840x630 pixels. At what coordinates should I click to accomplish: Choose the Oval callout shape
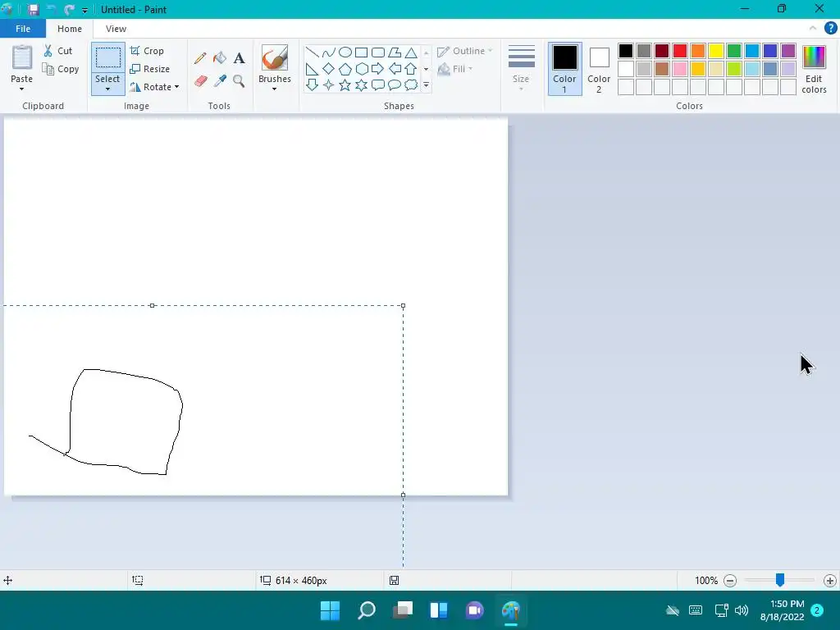(395, 84)
